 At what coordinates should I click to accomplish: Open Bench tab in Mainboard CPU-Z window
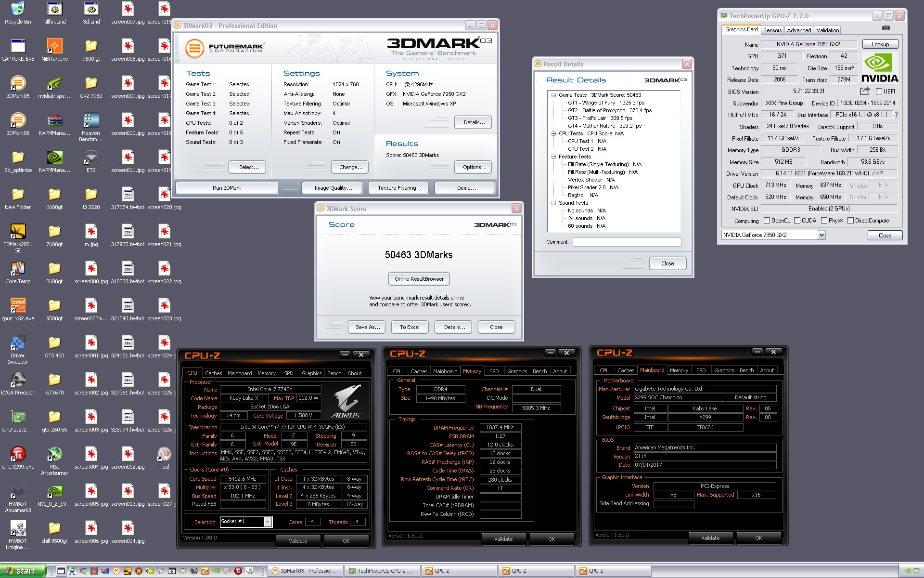coord(746,370)
